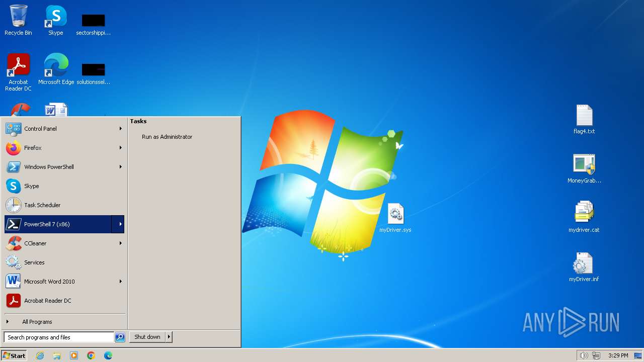Select the MoneyGrab... executable icon

[x=584, y=169]
